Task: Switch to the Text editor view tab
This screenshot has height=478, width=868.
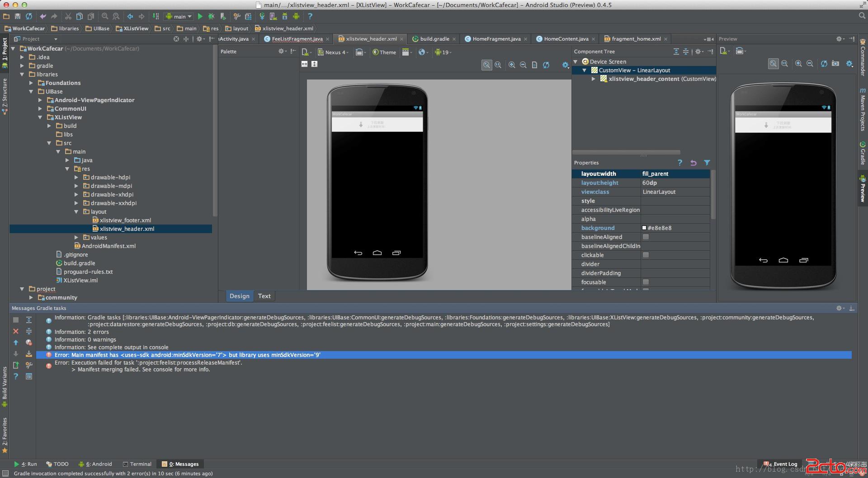Action: click(x=264, y=296)
